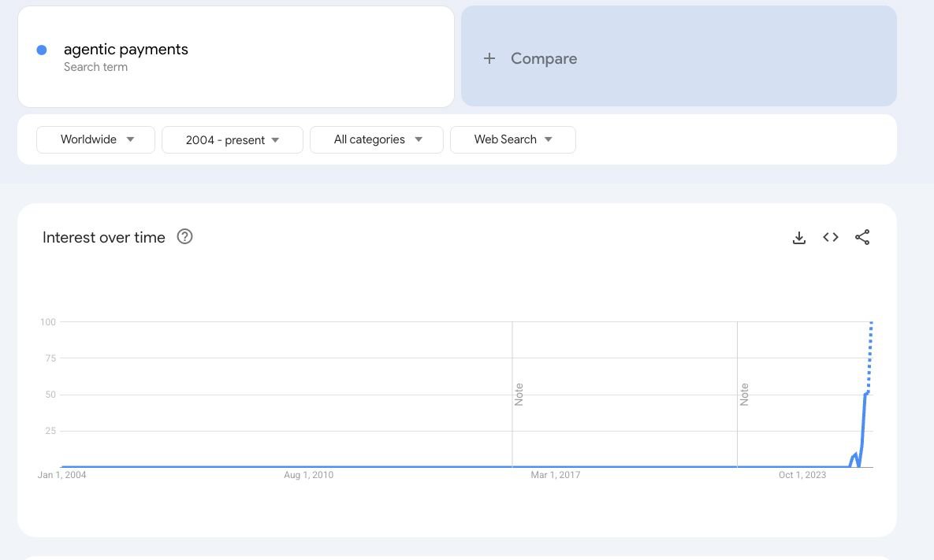Edit the agentic payments search term

pos(236,57)
